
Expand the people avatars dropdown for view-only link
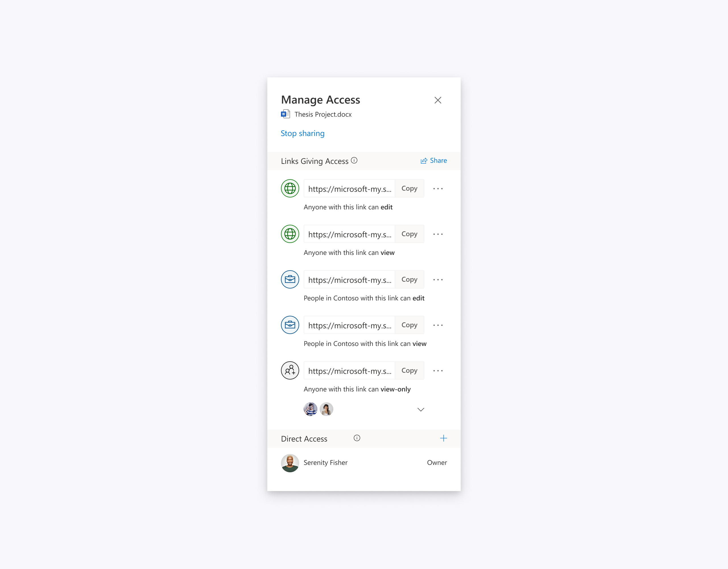pyautogui.click(x=420, y=409)
